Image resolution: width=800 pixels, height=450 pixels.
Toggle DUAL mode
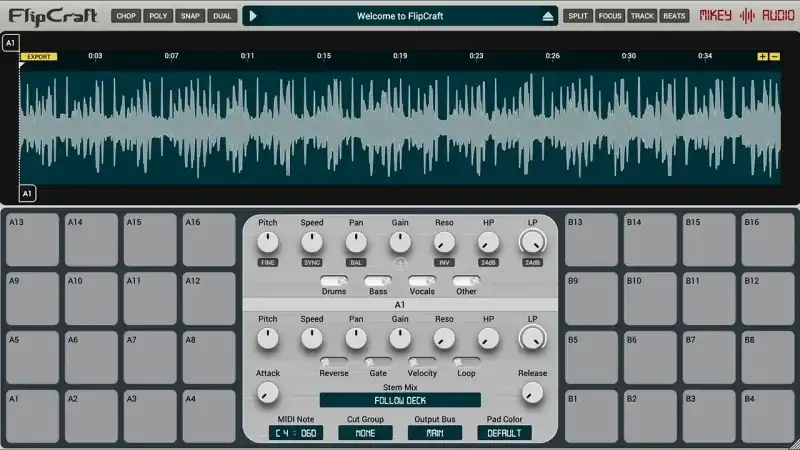pos(222,16)
